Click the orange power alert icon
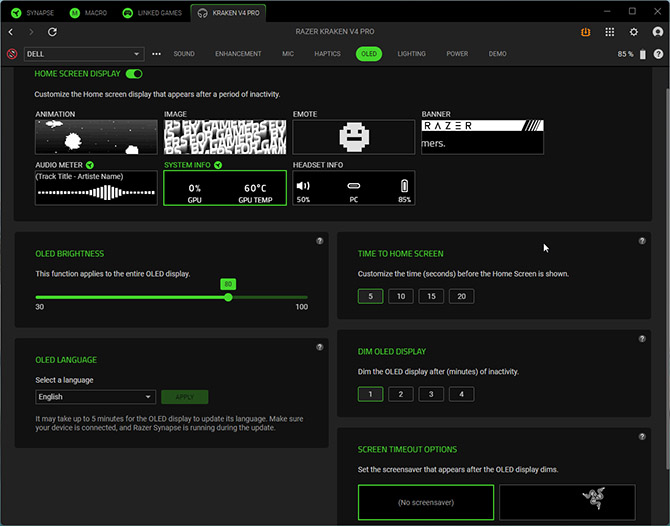 (585, 32)
